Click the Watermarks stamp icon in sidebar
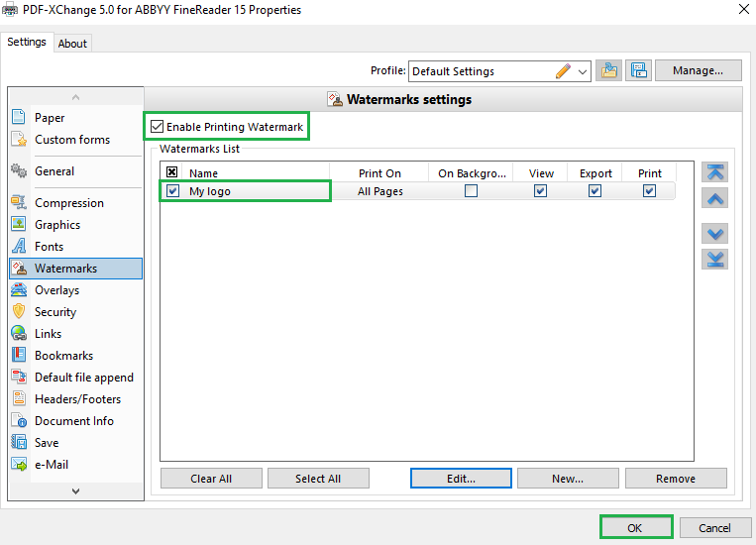756x545 pixels. pos(19,268)
